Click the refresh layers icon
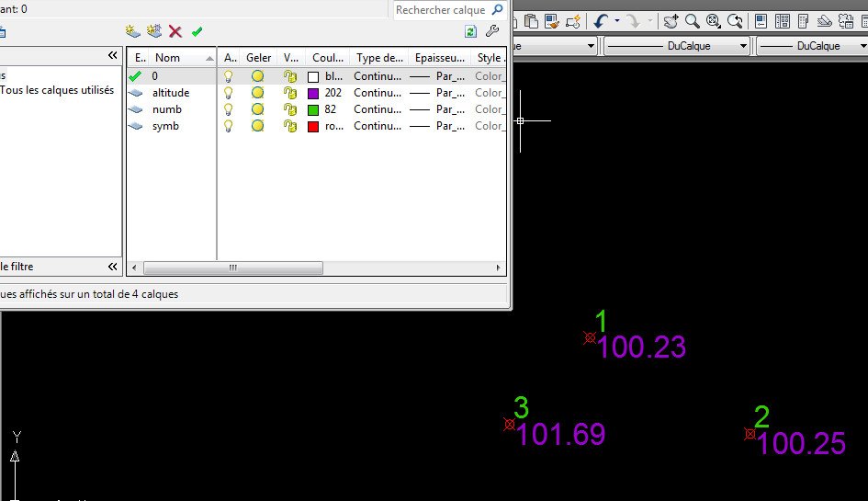 470,31
